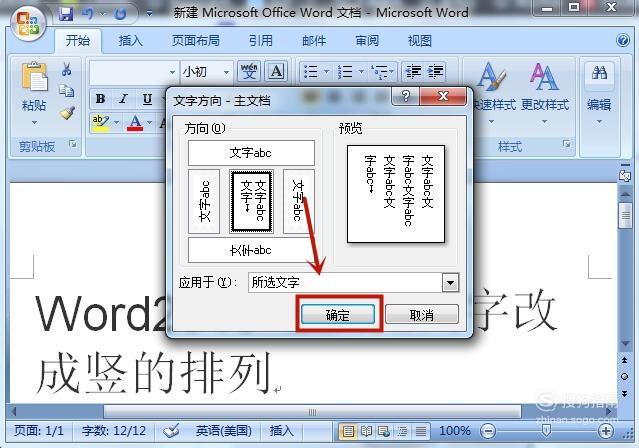Switch to Outline view
The image size is (639, 448).
click(x=402, y=431)
